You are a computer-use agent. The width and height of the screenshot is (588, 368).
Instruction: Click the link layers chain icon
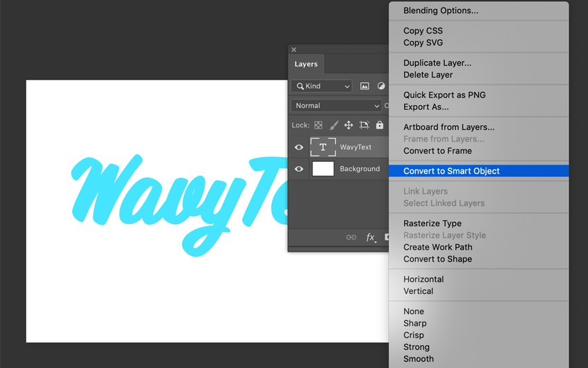click(351, 237)
